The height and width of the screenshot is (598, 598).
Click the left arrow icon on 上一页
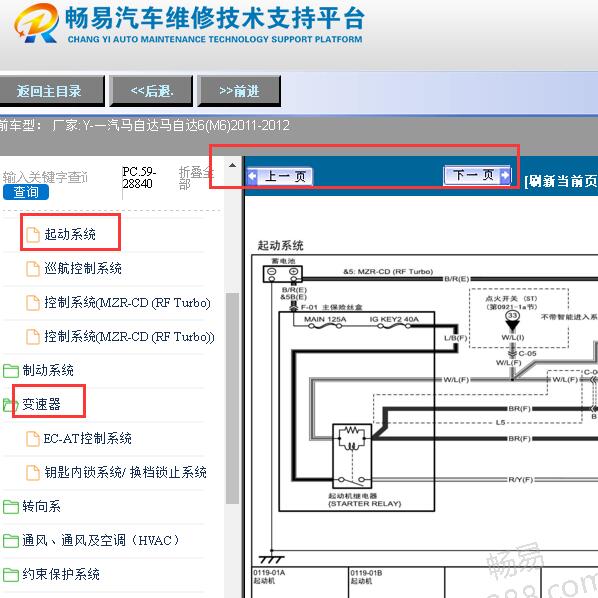click(252, 176)
